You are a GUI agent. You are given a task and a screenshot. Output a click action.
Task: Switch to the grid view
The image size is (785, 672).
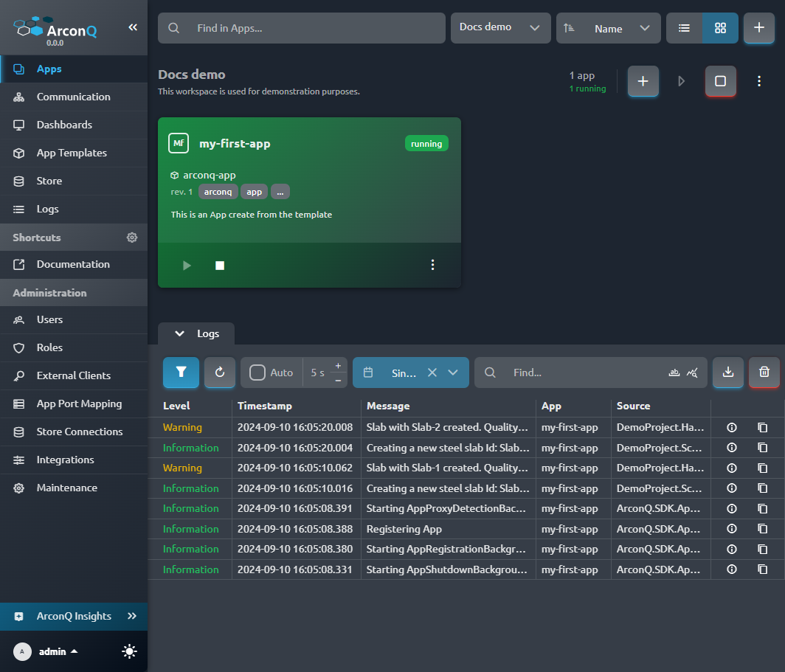click(720, 28)
